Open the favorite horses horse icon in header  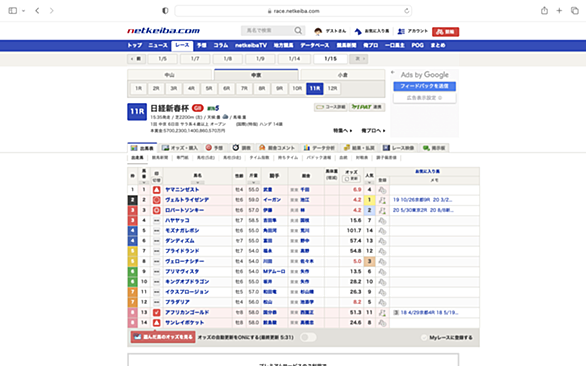pos(358,31)
